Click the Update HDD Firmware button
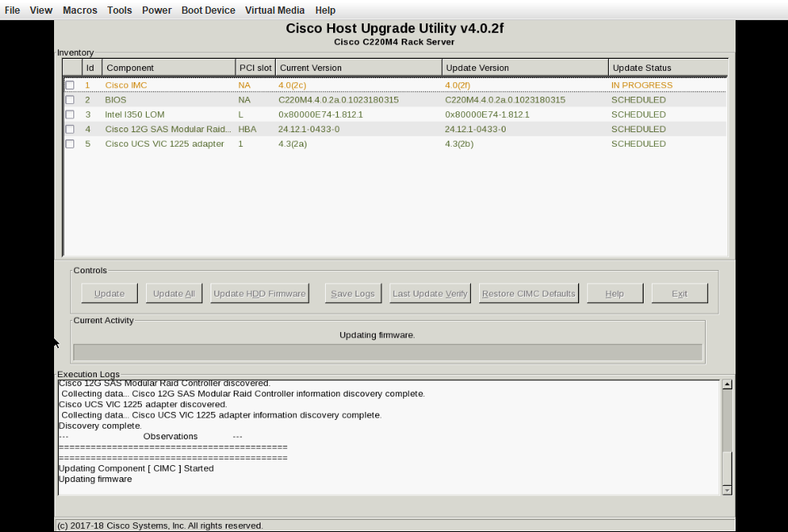Screen dimensions: 788x532 point(260,293)
